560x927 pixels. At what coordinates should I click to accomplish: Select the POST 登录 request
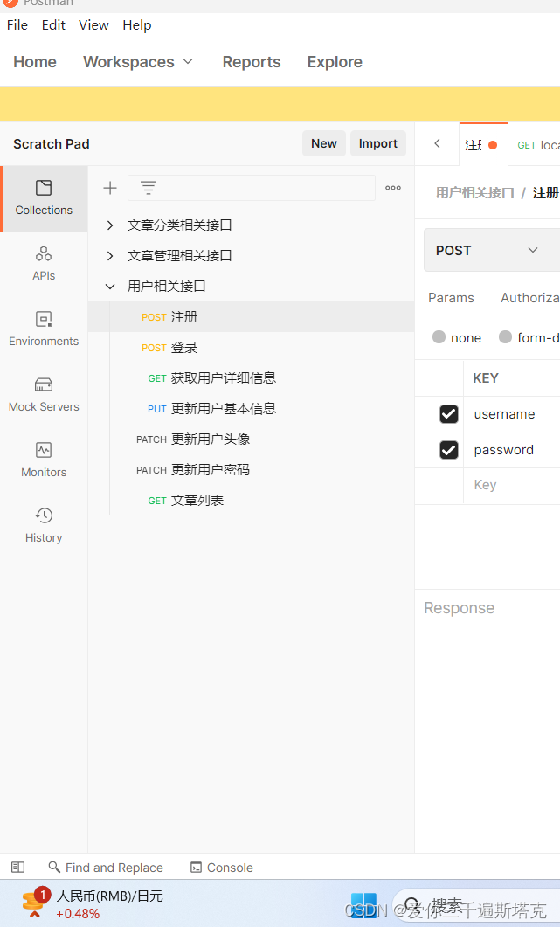[251, 348]
